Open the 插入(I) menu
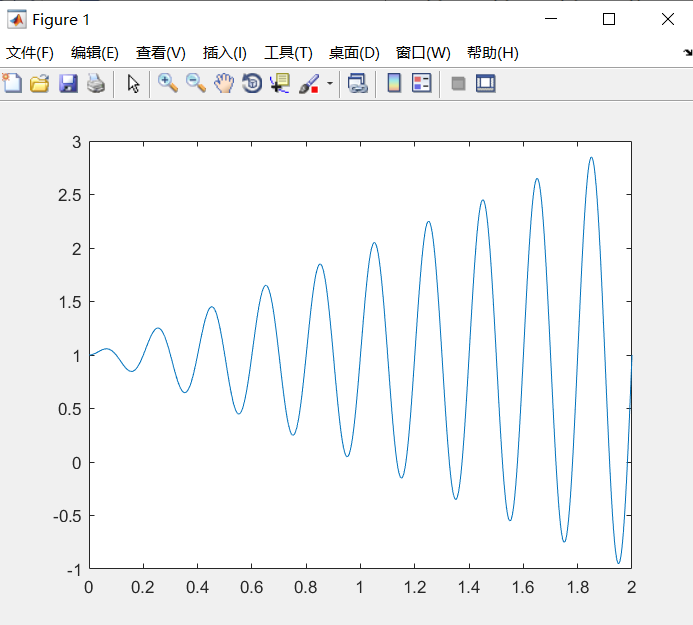 point(225,53)
